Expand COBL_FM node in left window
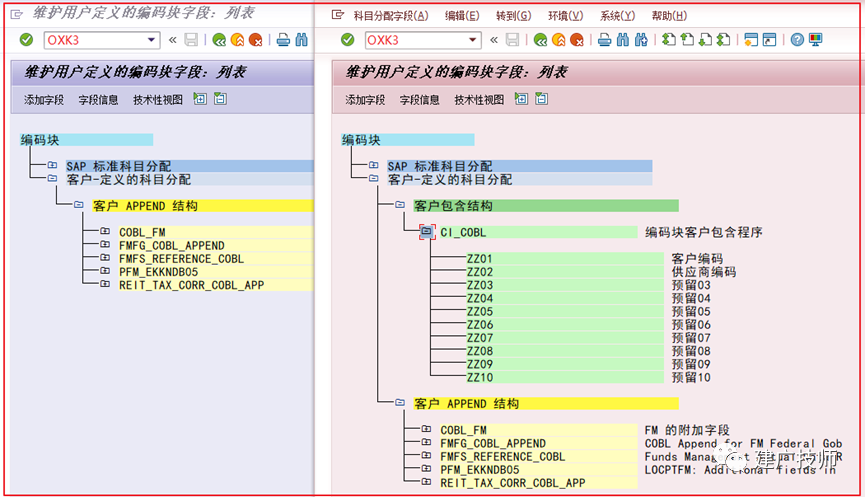865x497 pixels. point(105,231)
